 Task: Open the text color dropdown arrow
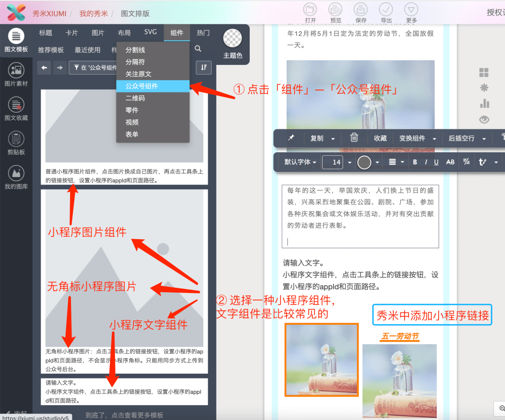(x=377, y=163)
